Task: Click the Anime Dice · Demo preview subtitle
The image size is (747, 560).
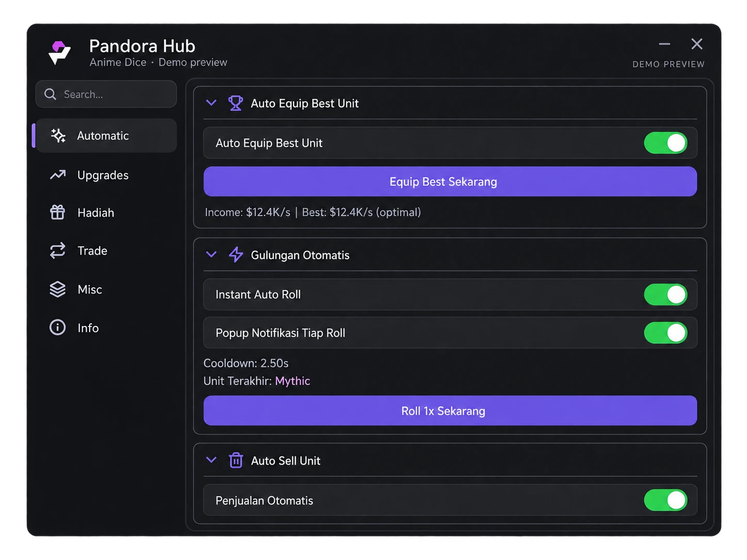Action: [158, 62]
